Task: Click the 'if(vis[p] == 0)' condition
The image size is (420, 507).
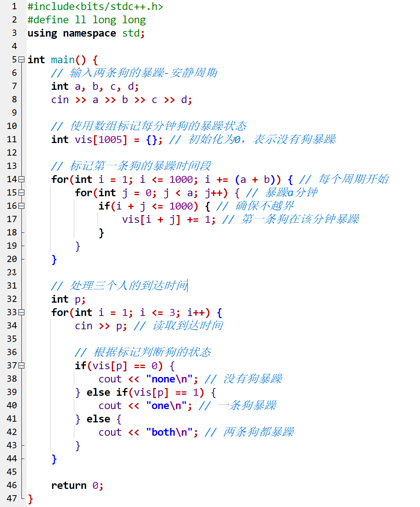Action: pyautogui.click(x=119, y=366)
